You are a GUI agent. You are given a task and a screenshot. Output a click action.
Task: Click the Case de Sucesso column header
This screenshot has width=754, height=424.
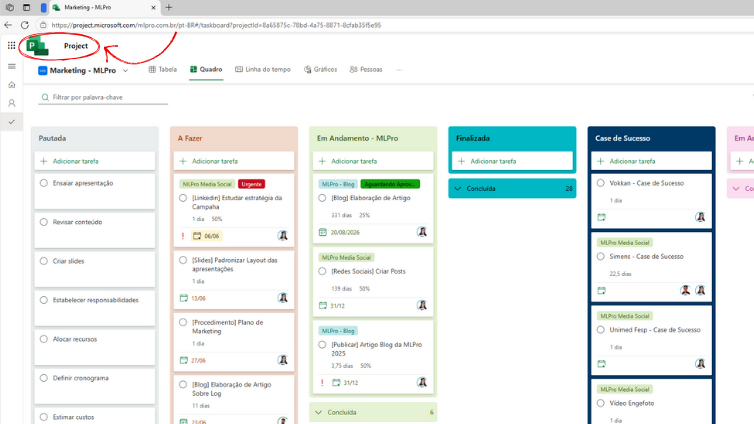coord(622,138)
